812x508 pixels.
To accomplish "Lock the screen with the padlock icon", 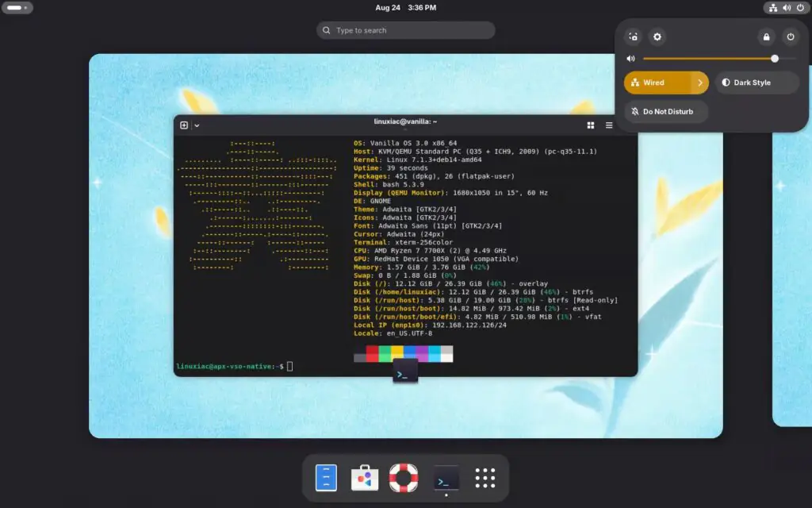I will pyautogui.click(x=767, y=37).
